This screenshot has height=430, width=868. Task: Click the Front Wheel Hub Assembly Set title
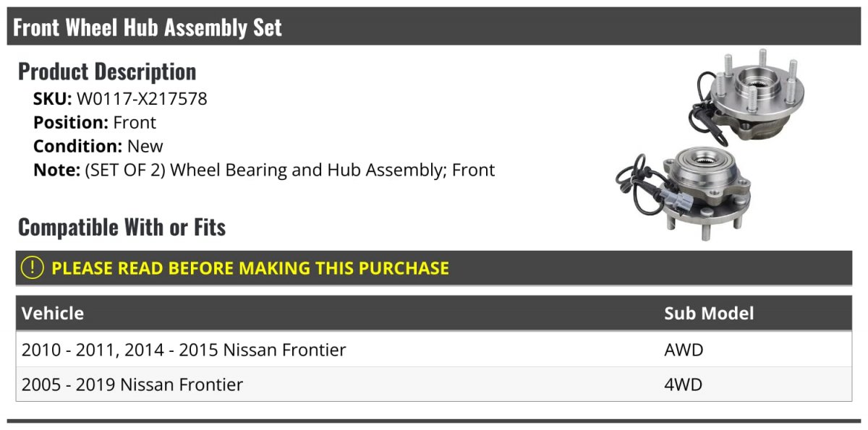(148, 27)
